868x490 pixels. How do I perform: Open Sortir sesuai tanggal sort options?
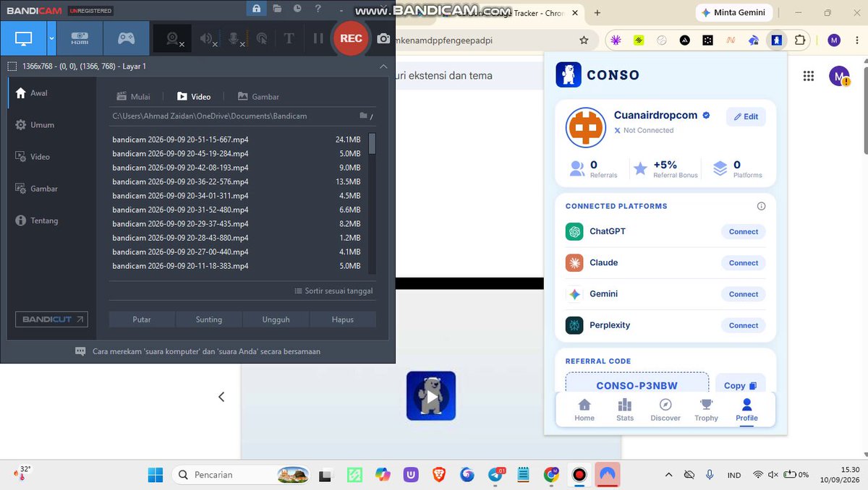coord(333,291)
